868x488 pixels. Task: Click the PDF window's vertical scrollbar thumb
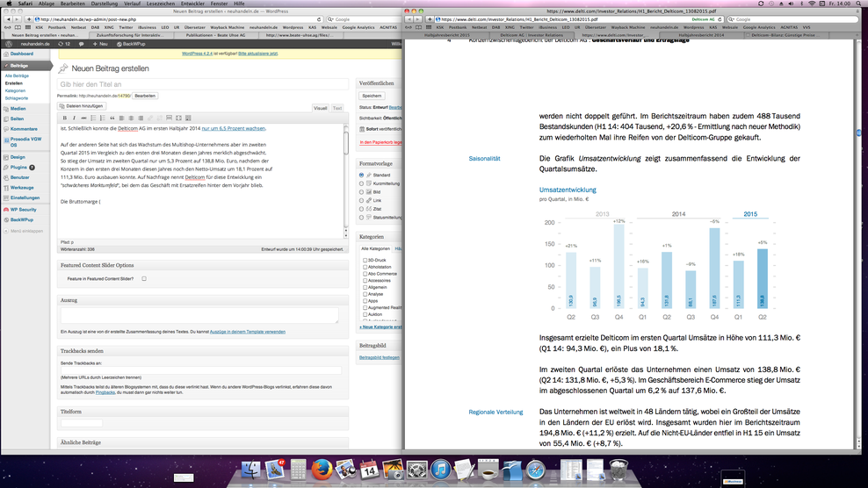tap(858, 133)
